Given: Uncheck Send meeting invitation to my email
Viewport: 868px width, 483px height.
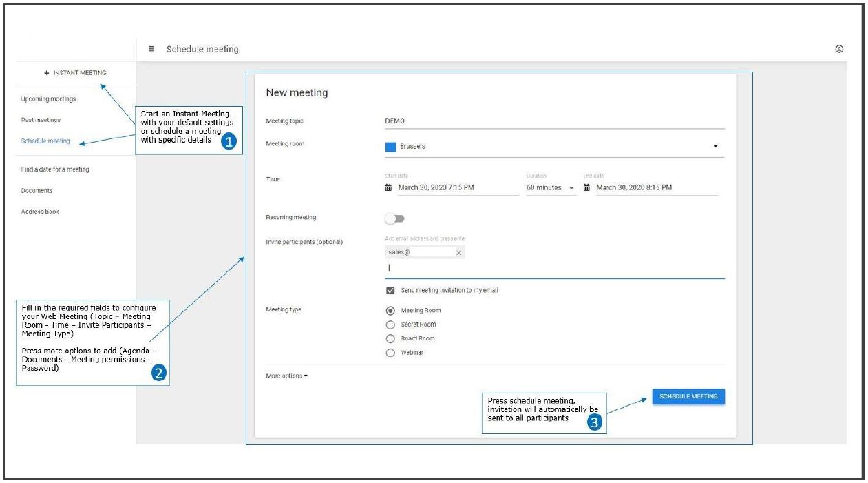Looking at the screenshot, I should coord(390,291).
